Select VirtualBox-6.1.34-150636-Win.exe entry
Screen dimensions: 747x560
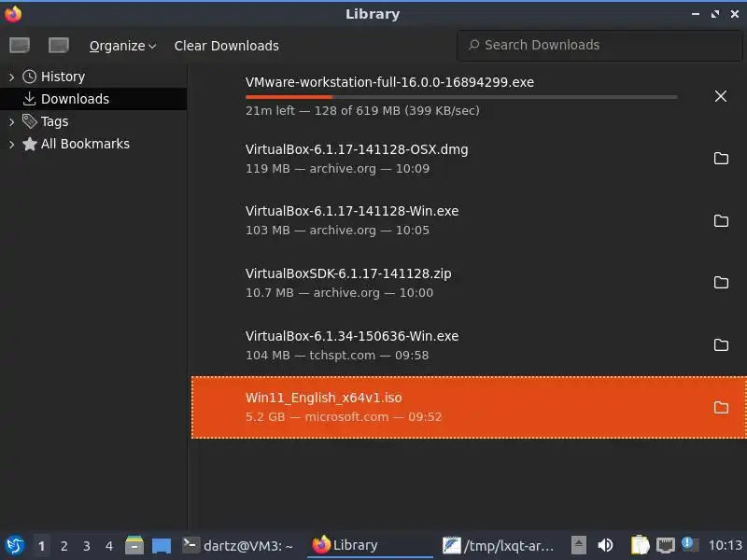tap(469, 345)
